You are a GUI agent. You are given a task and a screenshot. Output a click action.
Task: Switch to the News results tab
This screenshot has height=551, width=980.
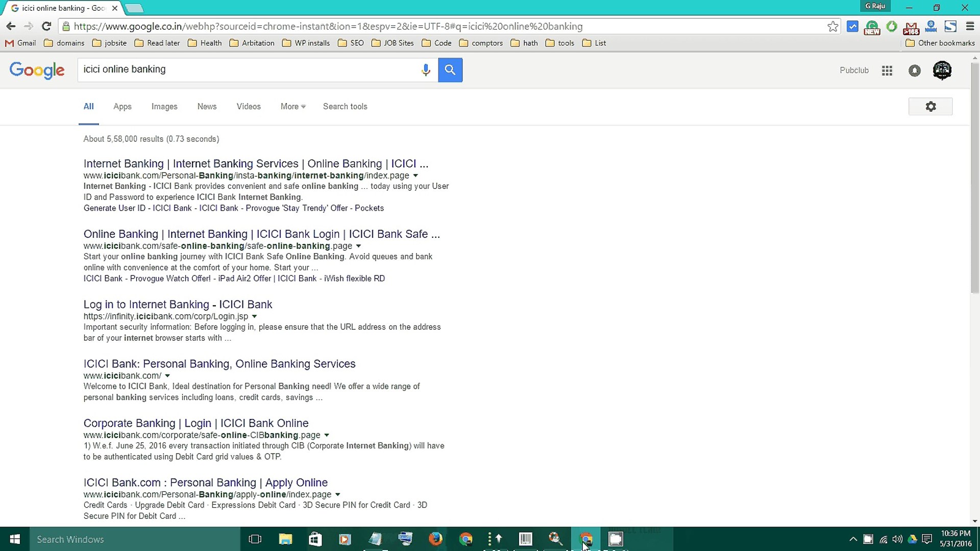tap(207, 107)
